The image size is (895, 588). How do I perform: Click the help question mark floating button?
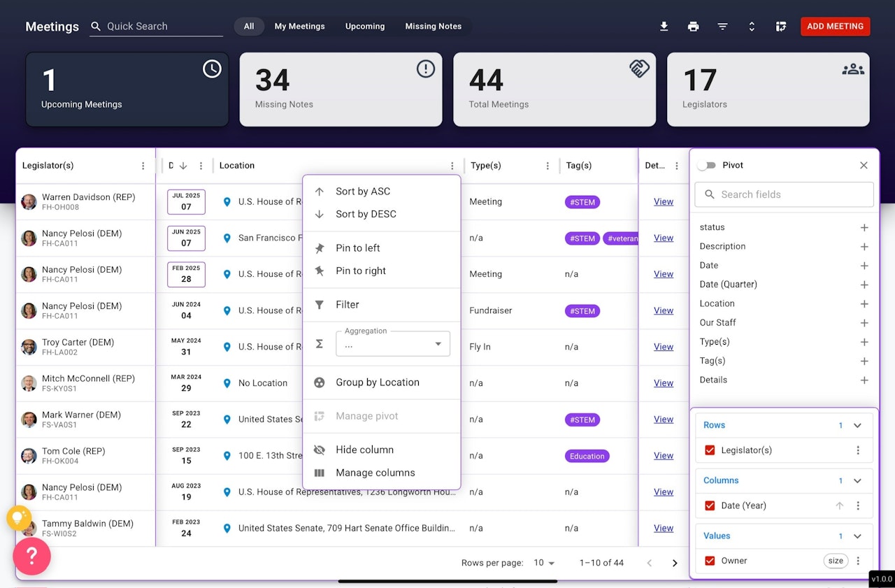pos(31,557)
